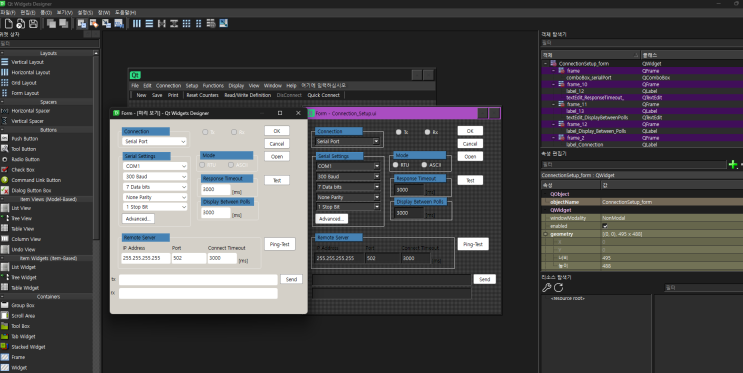Open 1 Stop Bit dropdown in preview
Viewport: 743px width, 373px height.
155,207
